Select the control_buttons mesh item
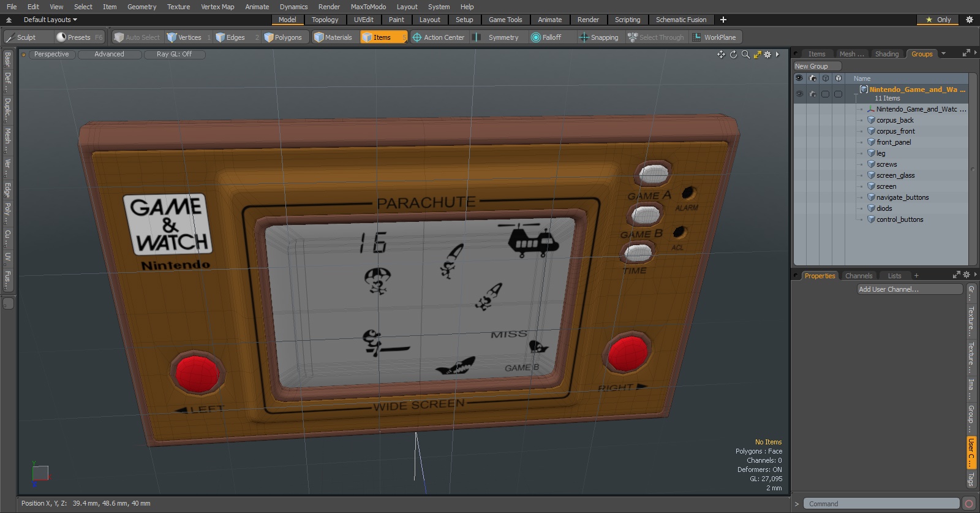Screen dimensions: 980x513 pyautogui.click(x=899, y=219)
